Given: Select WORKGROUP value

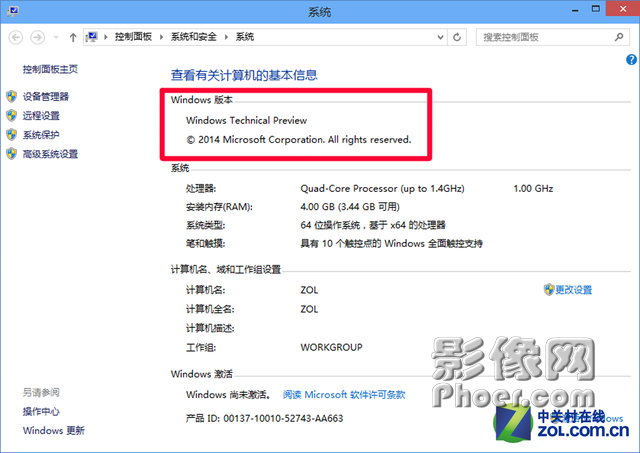Looking at the screenshot, I should [x=331, y=347].
